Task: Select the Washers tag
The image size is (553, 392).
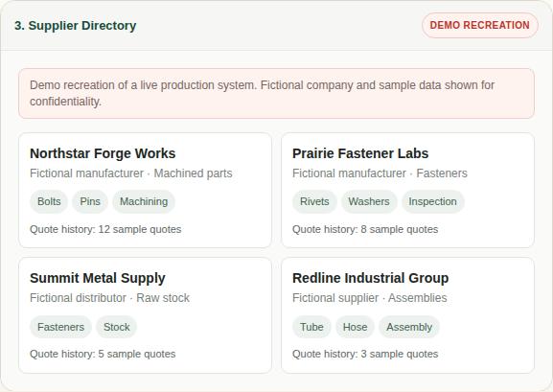Action: [x=369, y=201]
